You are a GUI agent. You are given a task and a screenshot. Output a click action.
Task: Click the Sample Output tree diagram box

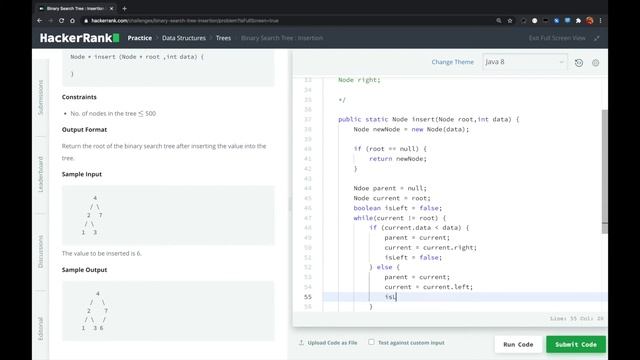pos(168,311)
